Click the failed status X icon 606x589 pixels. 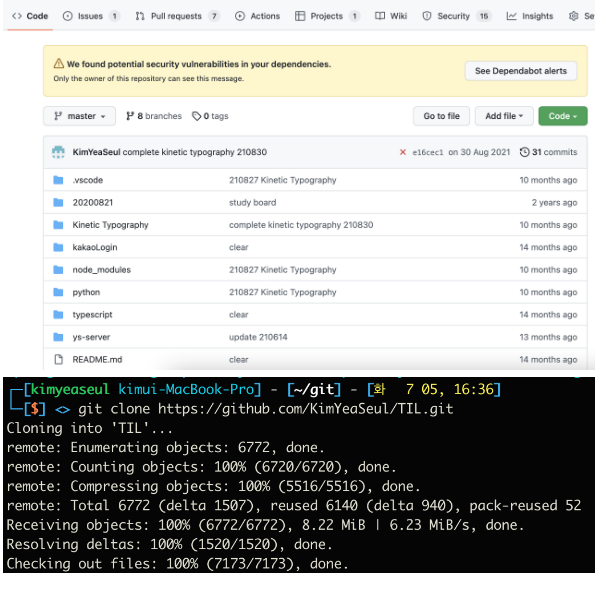pos(403,152)
